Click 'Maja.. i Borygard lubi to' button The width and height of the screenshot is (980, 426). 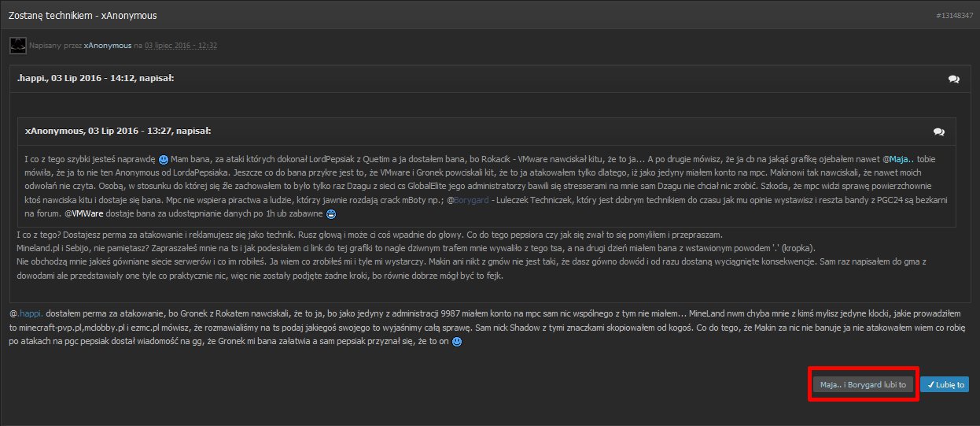(x=863, y=385)
